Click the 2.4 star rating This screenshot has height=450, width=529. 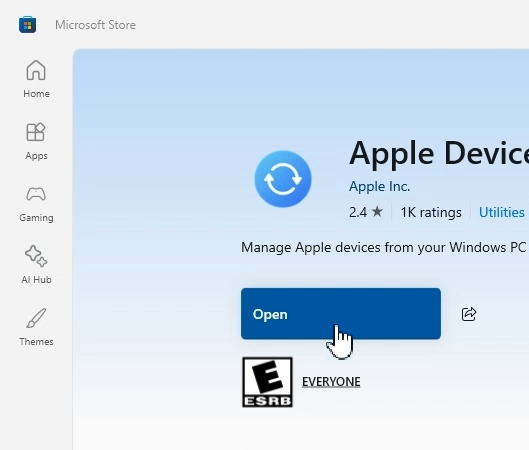click(366, 213)
